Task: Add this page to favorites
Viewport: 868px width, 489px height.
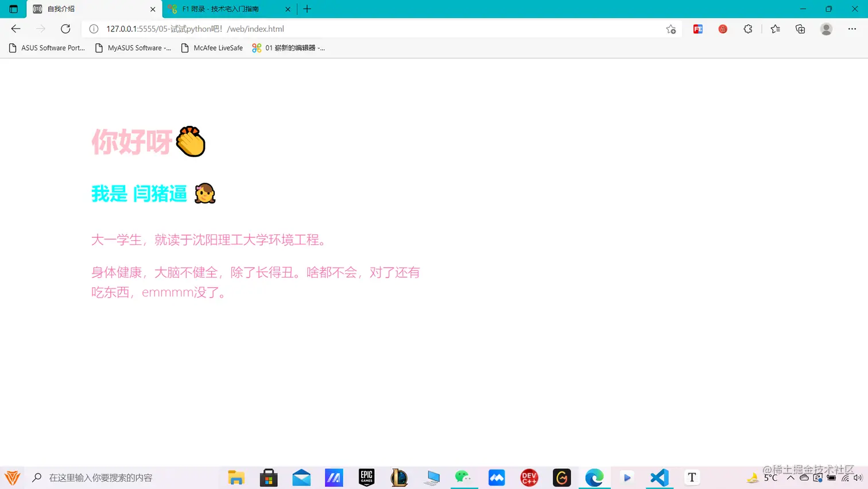Action: [671, 29]
